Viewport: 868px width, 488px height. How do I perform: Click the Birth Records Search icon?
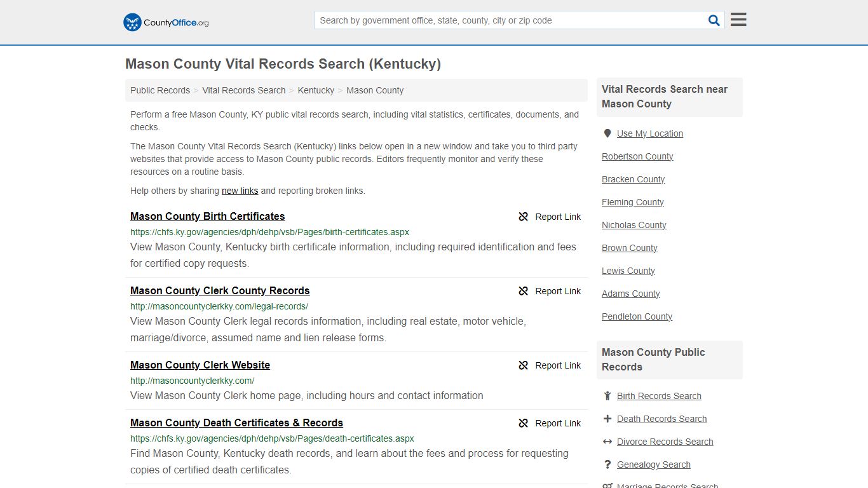[x=607, y=396]
